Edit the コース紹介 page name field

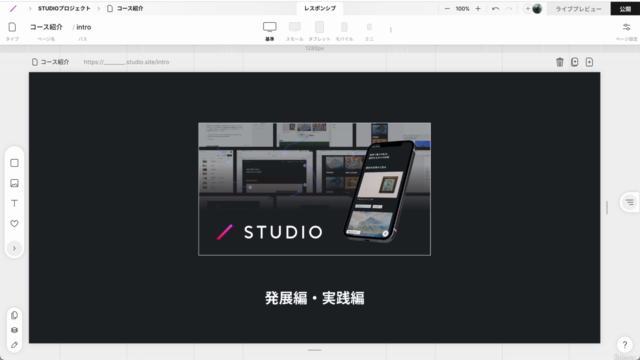pyautogui.click(x=46, y=27)
